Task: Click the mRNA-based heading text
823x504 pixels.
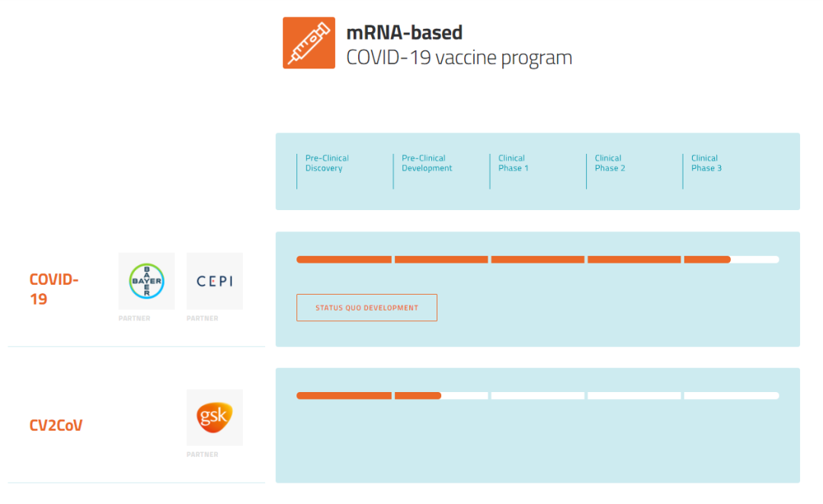Action: pos(404,33)
